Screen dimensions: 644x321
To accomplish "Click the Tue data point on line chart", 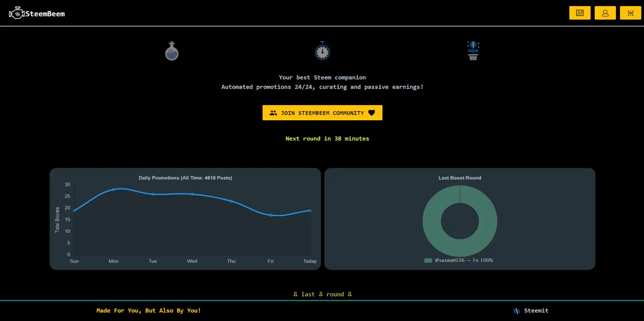I will [x=153, y=194].
